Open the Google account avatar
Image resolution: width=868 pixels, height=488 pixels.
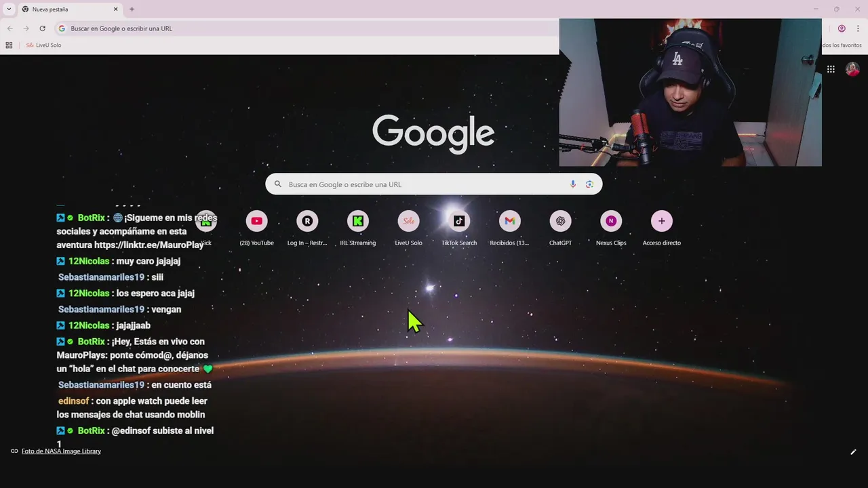[852, 69]
